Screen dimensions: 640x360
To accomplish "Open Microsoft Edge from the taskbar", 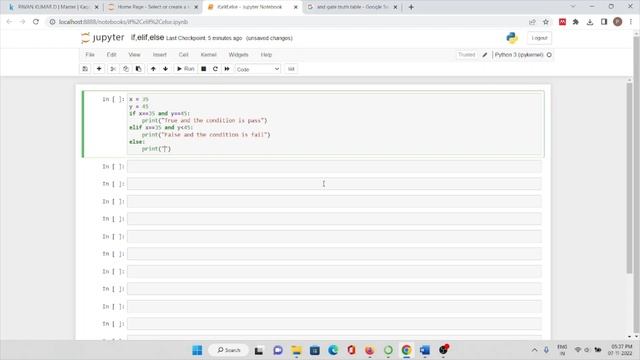I will click(333, 350).
